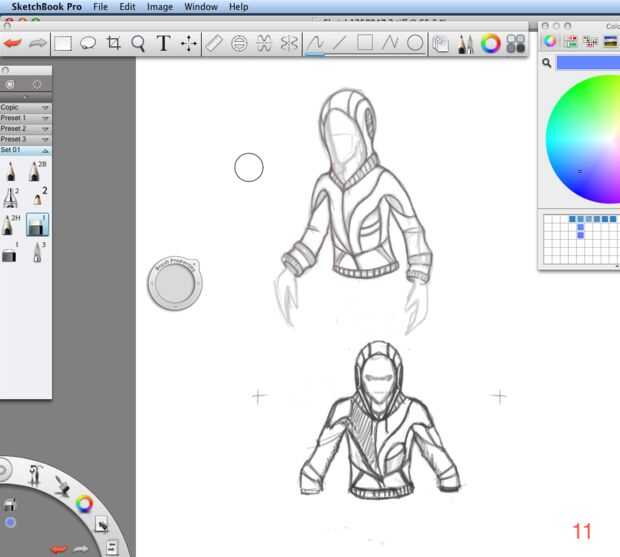Select the Text tool

click(163, 43)
